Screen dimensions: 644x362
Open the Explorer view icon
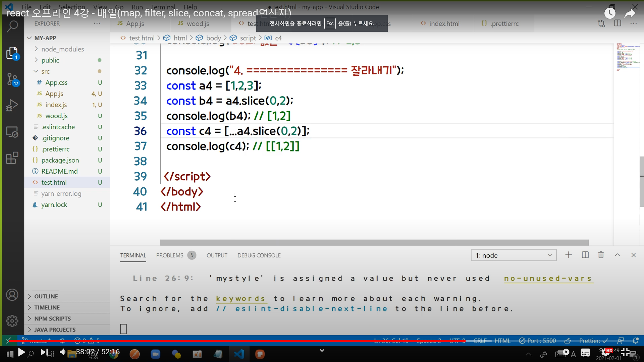point(12,53)
